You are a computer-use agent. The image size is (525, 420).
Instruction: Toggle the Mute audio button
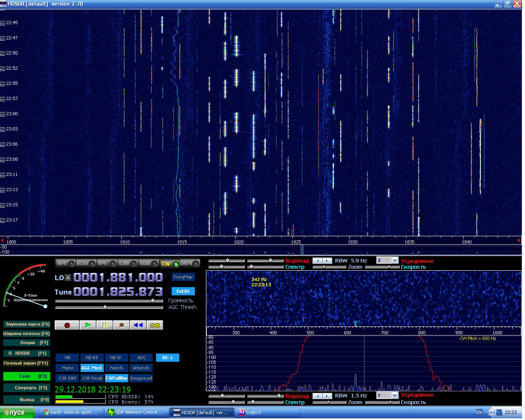pyautogui.click(x=67, y=368)
